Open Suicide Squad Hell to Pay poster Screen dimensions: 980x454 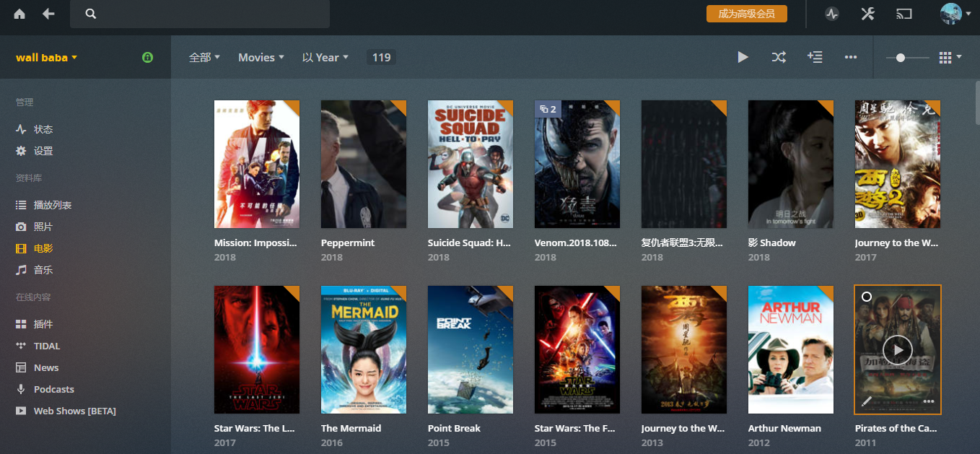pos(471,164)
